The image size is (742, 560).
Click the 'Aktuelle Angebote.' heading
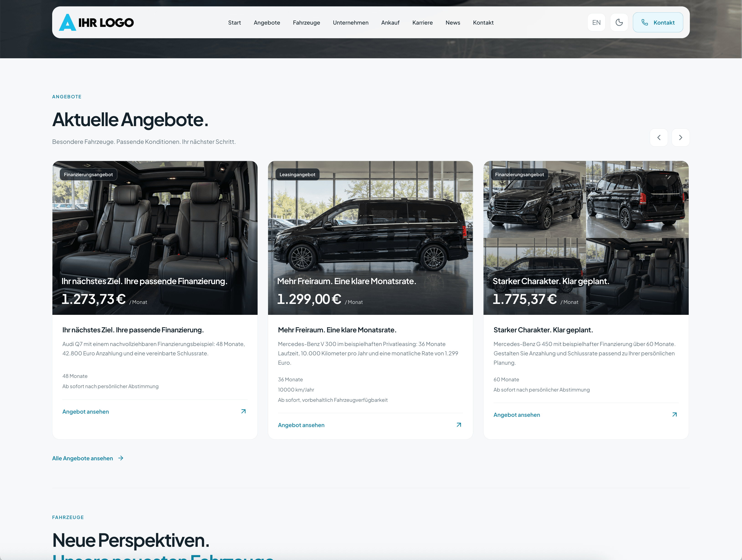point(130,120)
